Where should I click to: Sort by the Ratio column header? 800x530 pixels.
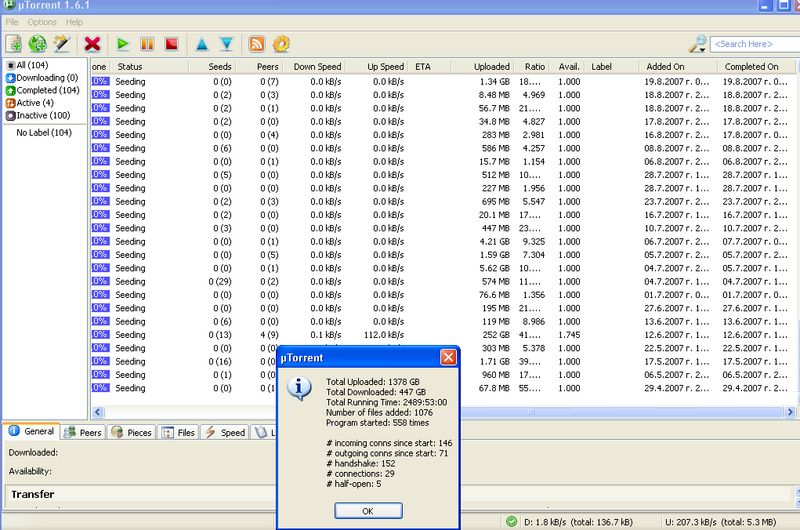533,67
